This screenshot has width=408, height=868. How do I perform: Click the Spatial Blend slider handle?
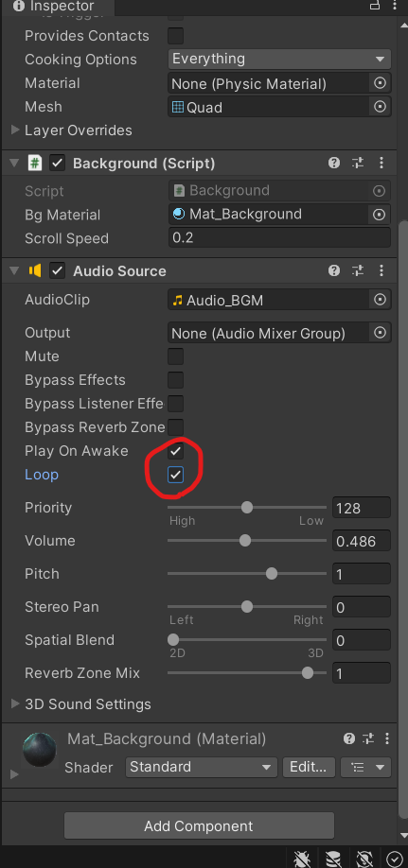[x=173, y=640]
